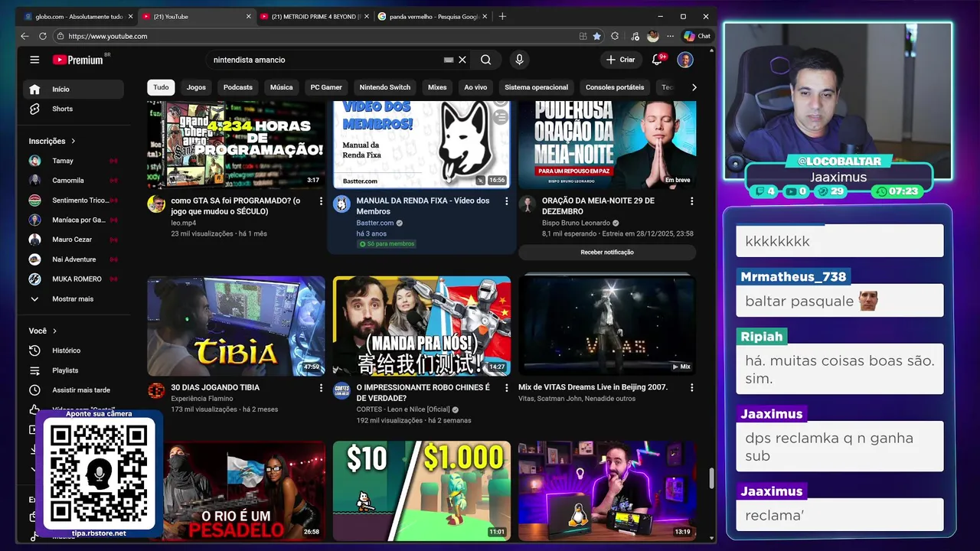Open Copilot Chat in the browser toolbar
The height and width of the screenshot is (551, 980).
[x=697, y=36]
